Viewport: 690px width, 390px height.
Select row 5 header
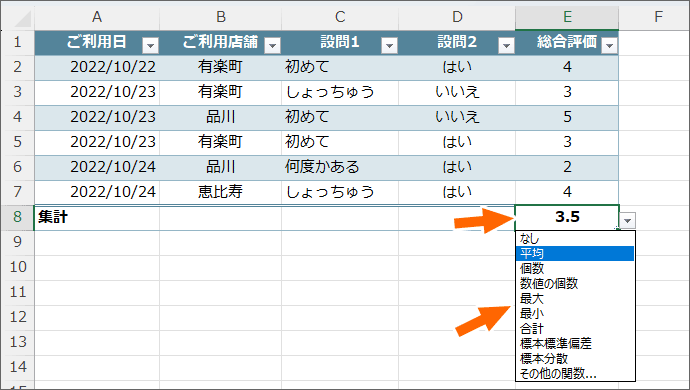(17, 142)
